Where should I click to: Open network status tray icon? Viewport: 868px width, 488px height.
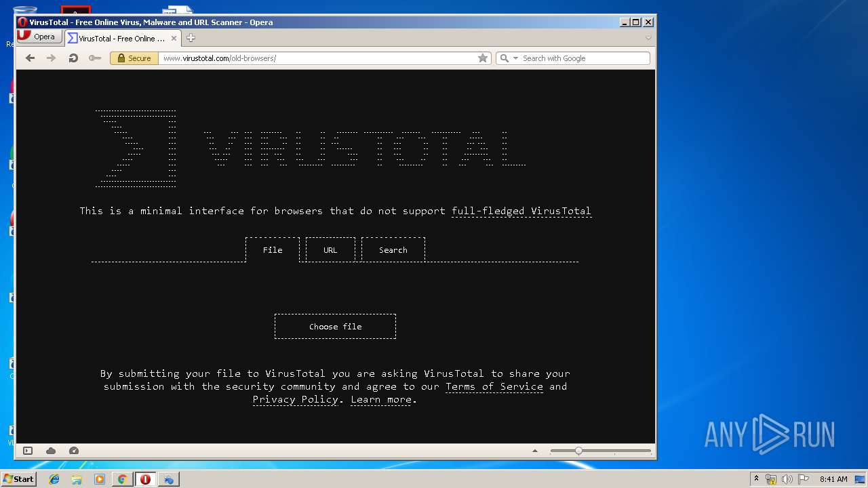(771, 479)
